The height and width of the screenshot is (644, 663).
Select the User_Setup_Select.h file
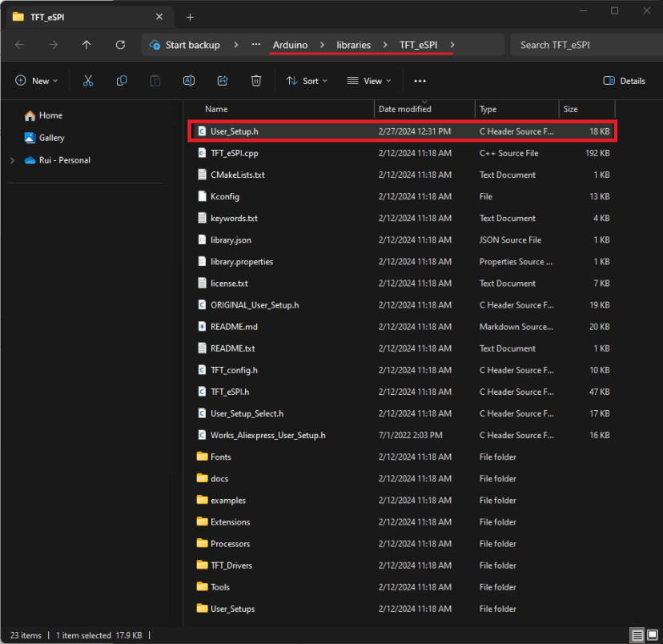tap(247, 413)
